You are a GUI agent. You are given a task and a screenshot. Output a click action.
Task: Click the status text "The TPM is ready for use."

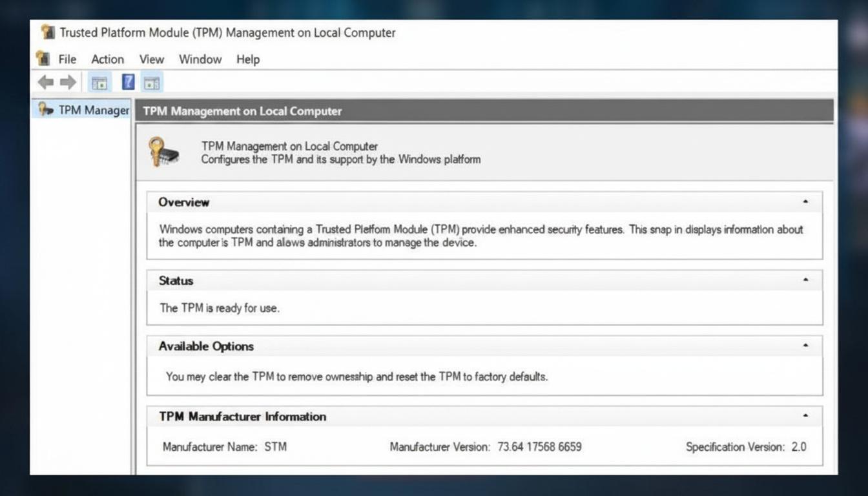pyautogui.click(x=220, y=308)
